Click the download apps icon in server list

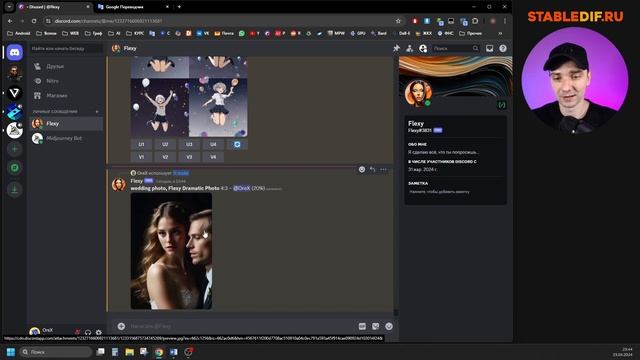click(15, 190)
